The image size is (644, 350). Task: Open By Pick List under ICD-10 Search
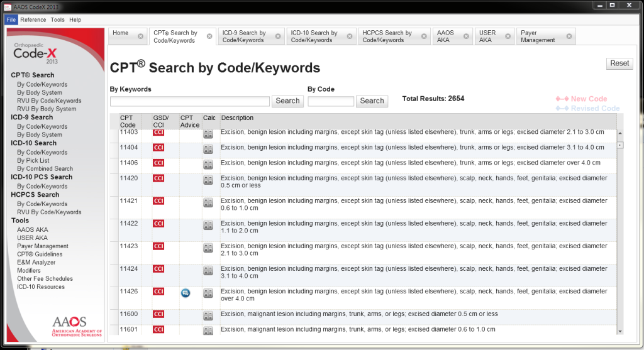[x=33, y=160]
